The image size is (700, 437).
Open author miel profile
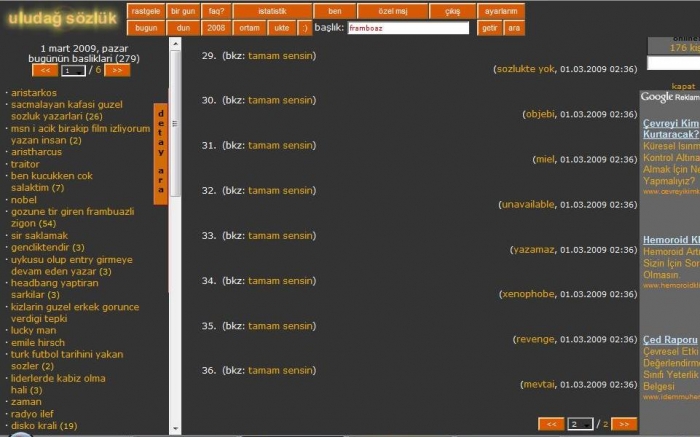coord(545,159)
